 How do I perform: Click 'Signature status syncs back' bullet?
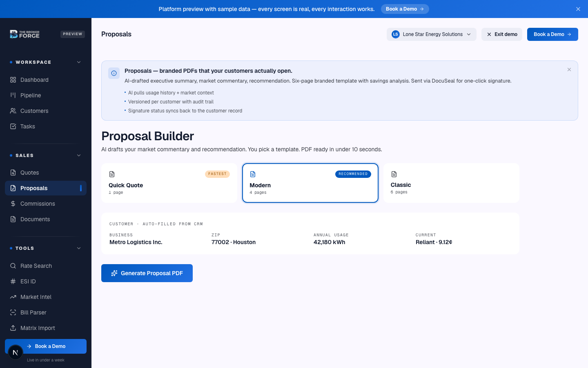pos(185,111)
